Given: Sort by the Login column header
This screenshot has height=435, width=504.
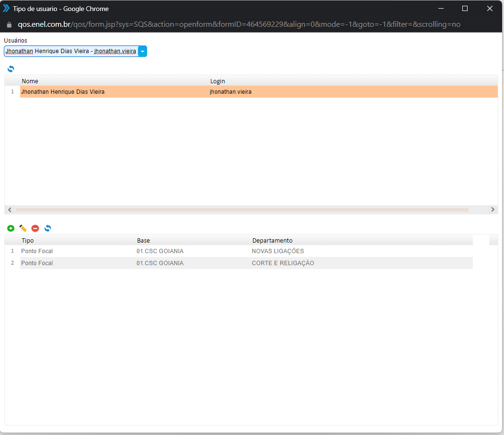Looking at the screenshot, I should point(218,81).
